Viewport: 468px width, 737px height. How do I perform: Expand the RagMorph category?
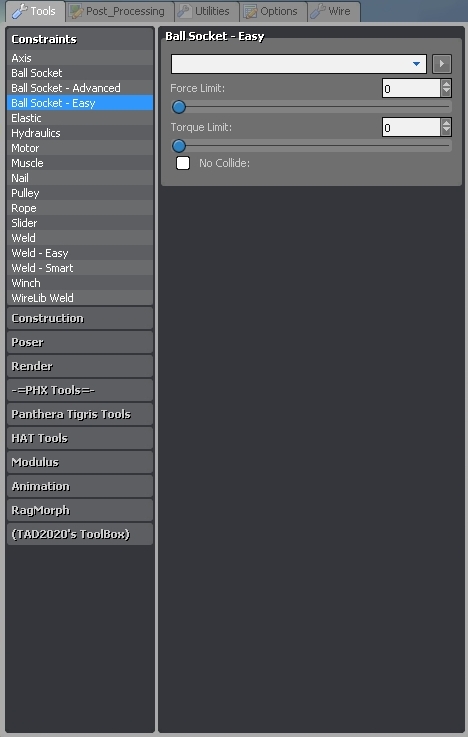80,510
